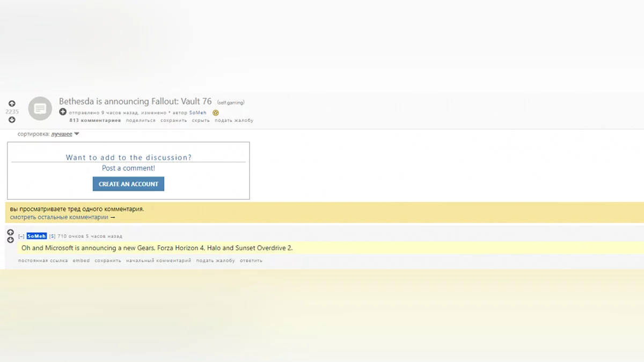Expand the post with the plus icon

click(x=63, y=112)
